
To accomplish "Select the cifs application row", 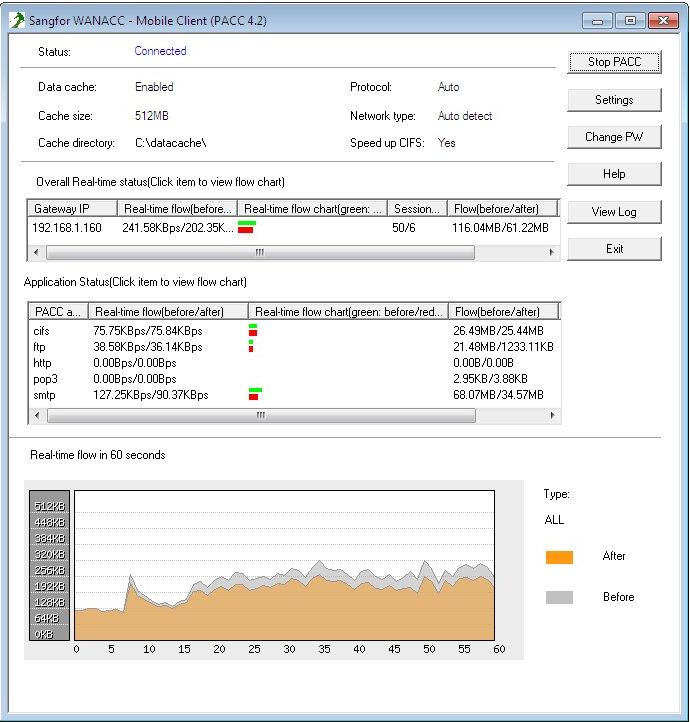I will [x=294, y=331].
